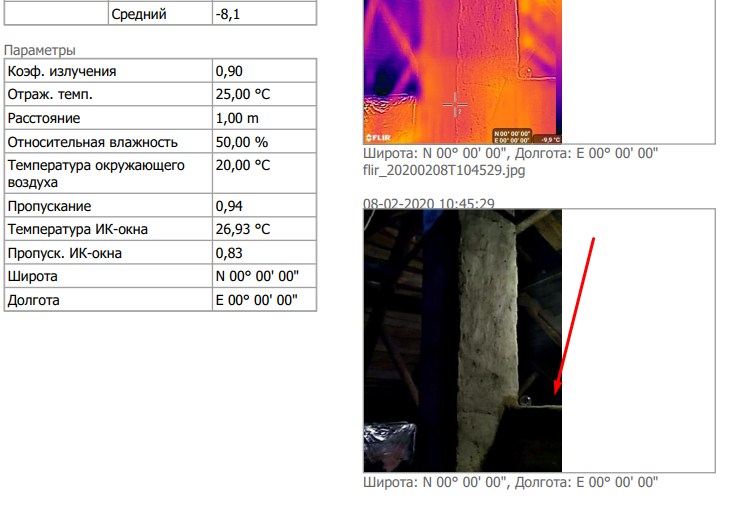The image size is (736, 513).
Task: Open the thermal infrared FLIR image
Action: [462, 71]
